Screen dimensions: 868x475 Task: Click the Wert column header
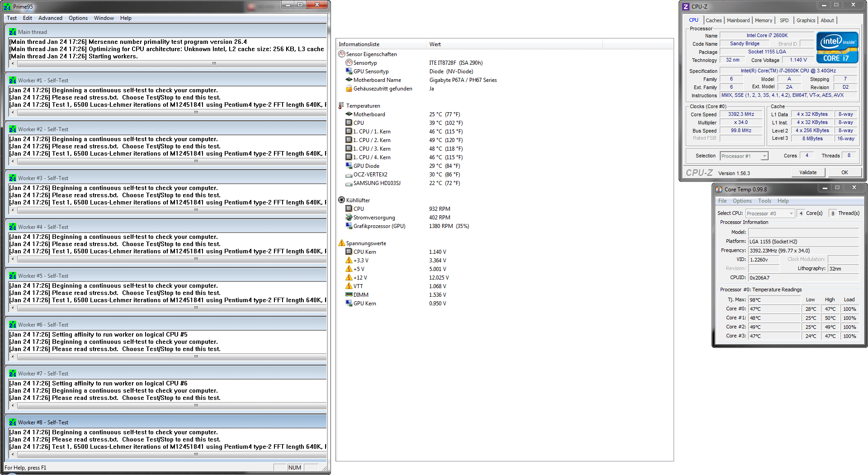514,44
